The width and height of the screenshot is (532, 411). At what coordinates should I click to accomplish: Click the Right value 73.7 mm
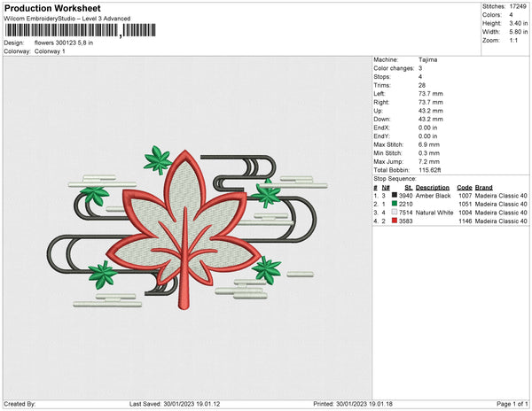point(431,102)
